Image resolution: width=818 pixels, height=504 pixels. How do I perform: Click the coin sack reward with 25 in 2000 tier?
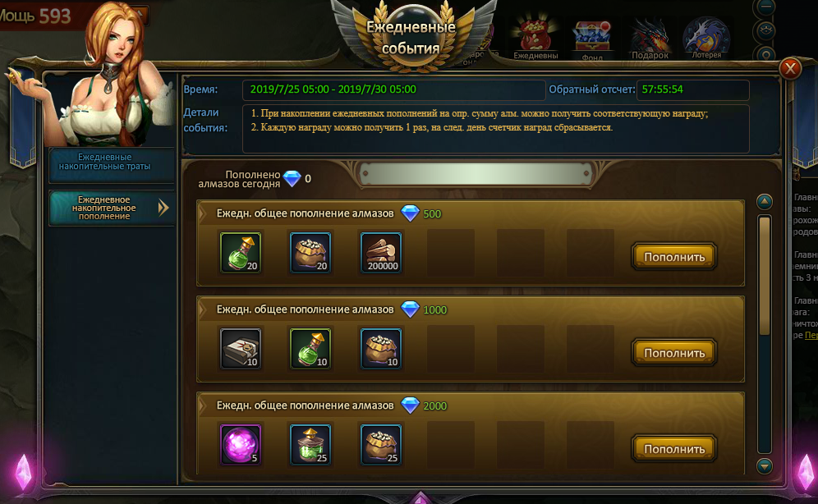click(381, 445)
